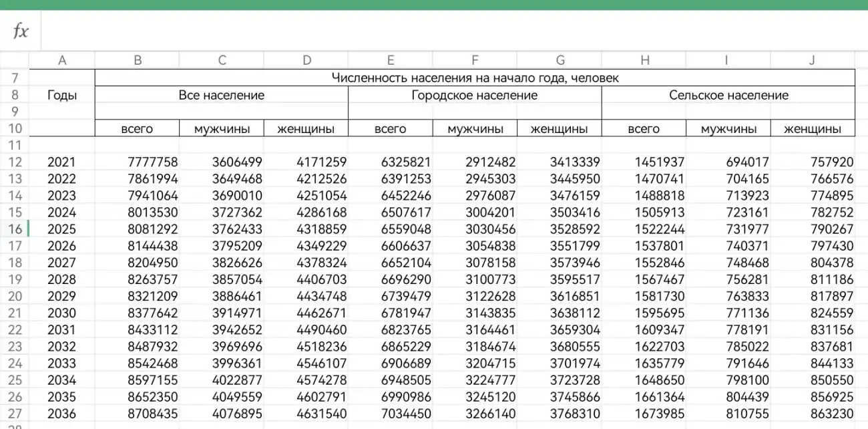Click the 'Годы' cell

tap(62, 95)
